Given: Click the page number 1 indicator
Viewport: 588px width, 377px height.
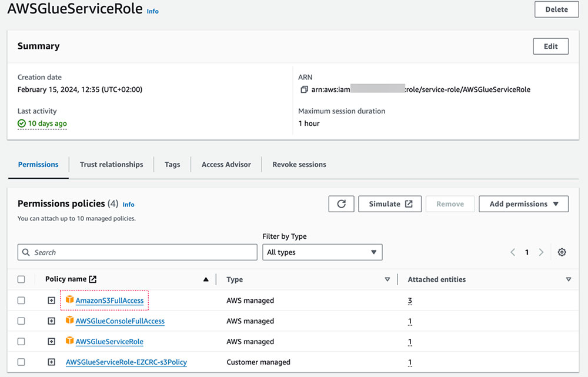Looking at the screenshot, I should tap(527, 252).
